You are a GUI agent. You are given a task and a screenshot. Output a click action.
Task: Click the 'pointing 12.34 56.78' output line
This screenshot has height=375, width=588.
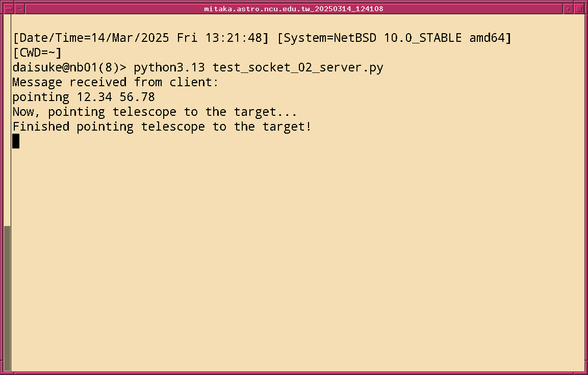(x=84, y=97)
